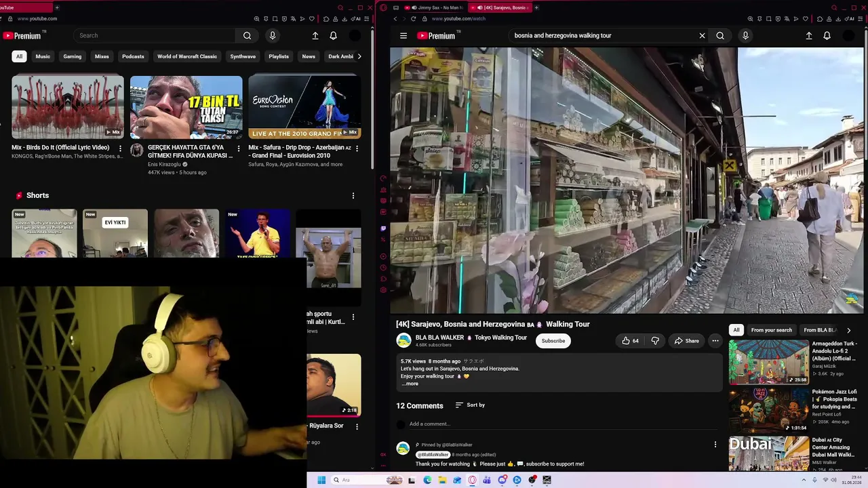Open the '17 BİN TL TUTAN TAKSİ' video thumbnail

click(186, 107)
